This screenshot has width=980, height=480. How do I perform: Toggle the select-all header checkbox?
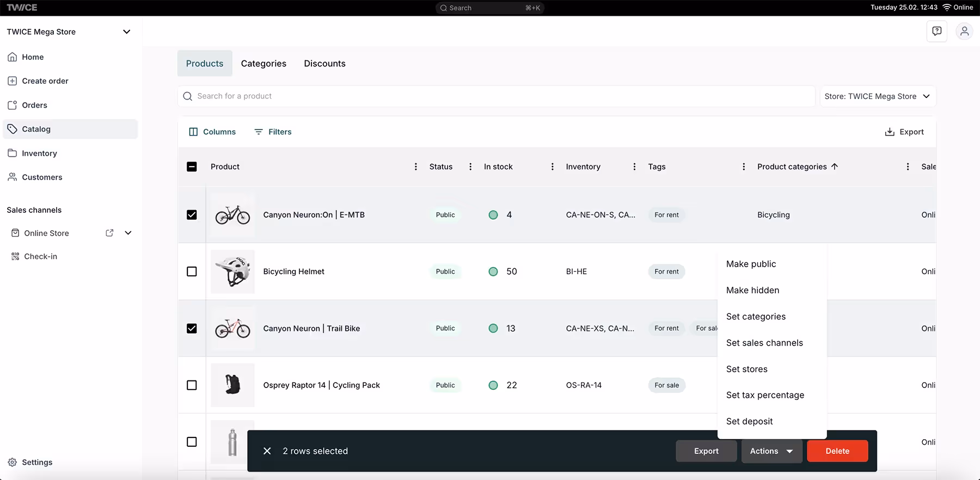192,167
